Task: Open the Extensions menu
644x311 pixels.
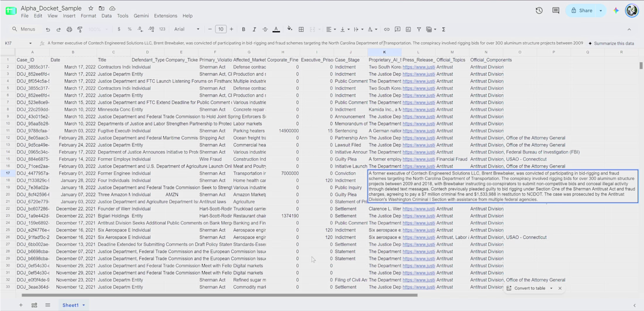Action: (x=166, y=16)
